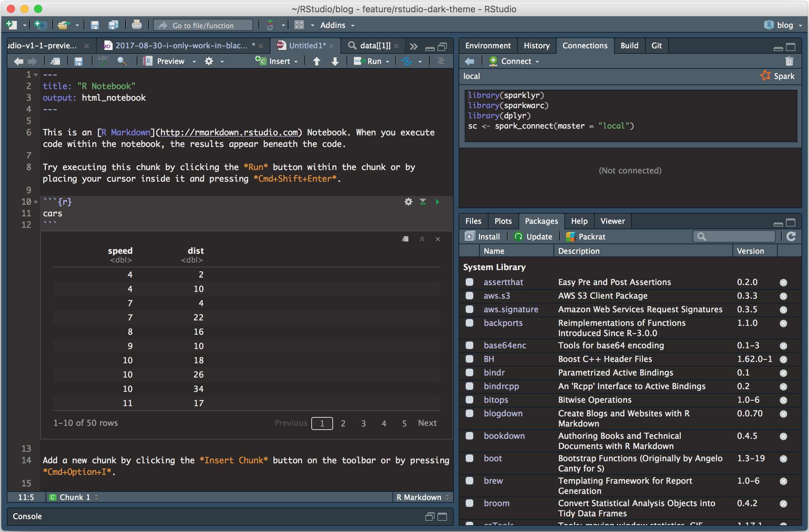The width and height of the screenshot is (809, 532).
Task: Check the checkbox to load assertthat package
Action: 470,282
